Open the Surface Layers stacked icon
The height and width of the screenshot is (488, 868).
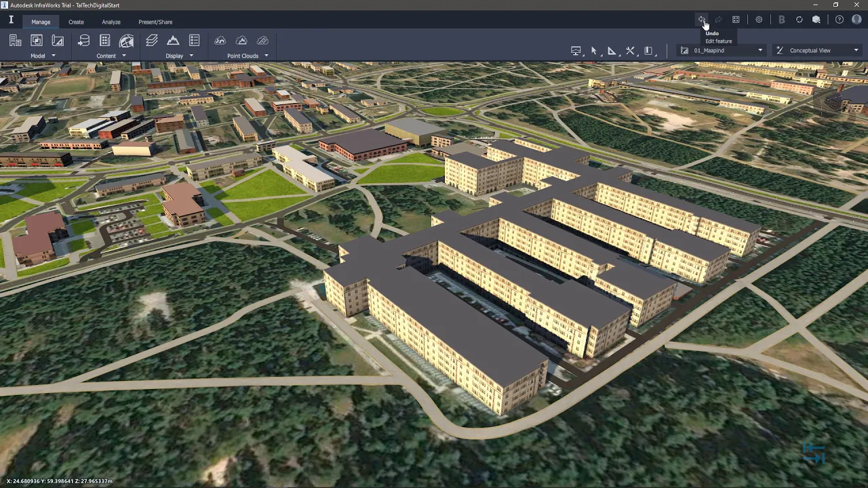[x=152, y=41]
